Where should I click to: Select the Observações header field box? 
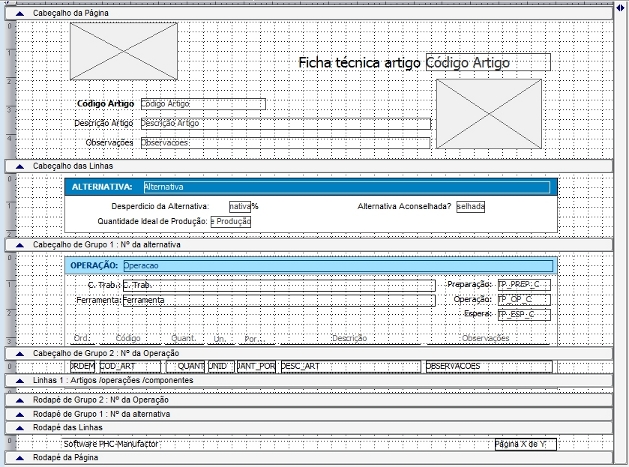(286, 143)
